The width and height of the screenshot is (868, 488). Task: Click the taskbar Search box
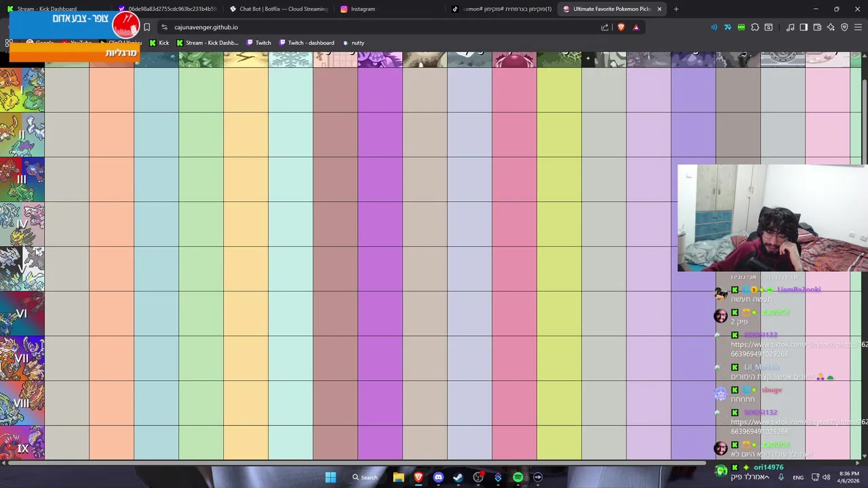(x=365, y=477)
